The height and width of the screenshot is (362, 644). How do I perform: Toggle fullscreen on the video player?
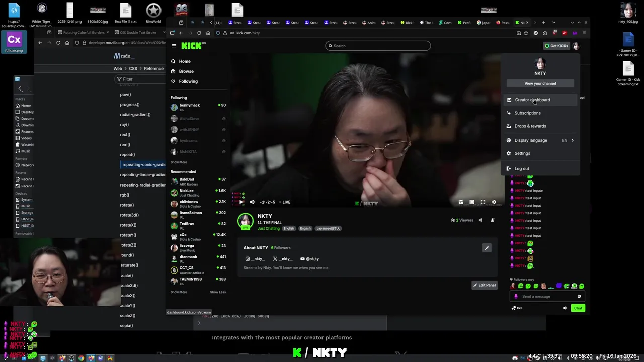coord(483,202)
